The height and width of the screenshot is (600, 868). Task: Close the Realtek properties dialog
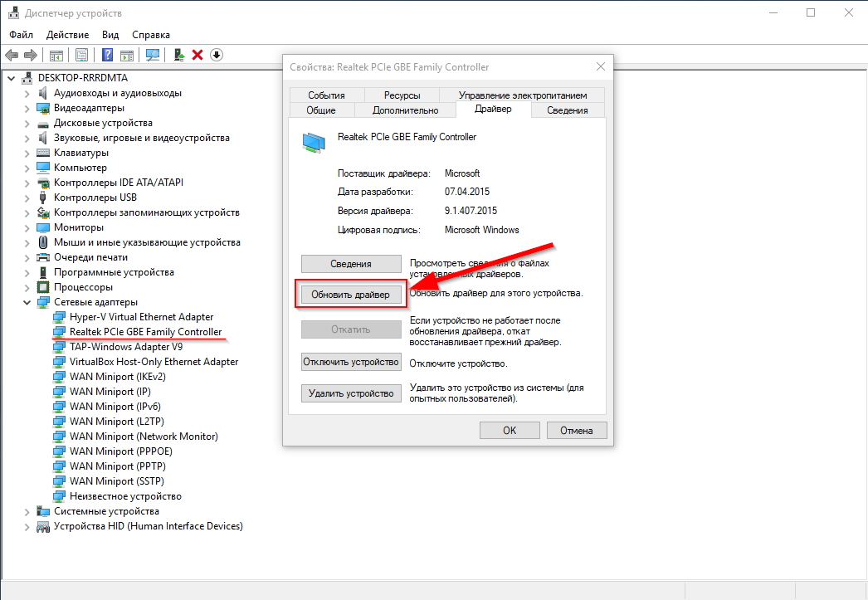point(601,66)
